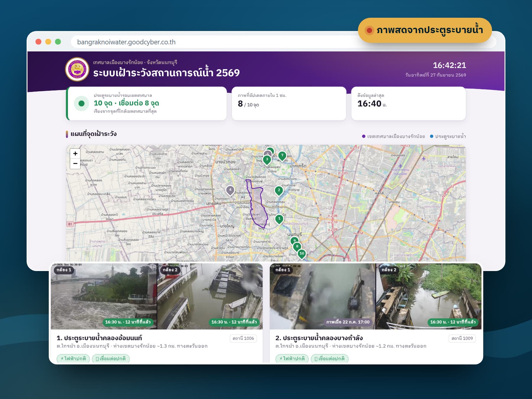Open camera 2 image of Khlong Om Non gate
This screenshot has height=399, width=532.
pyautogui.click(x=210, y=296)
